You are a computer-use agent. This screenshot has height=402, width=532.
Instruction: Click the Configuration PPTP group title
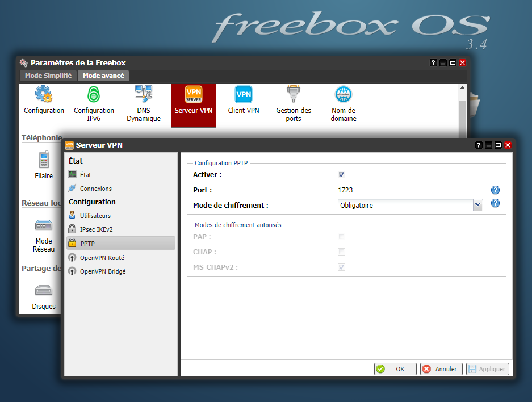pos(221,163)
